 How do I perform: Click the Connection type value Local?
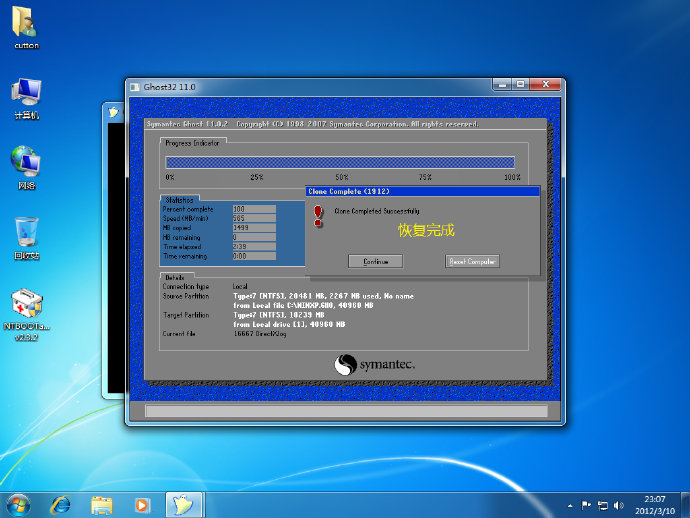click(x=240, y=287)
